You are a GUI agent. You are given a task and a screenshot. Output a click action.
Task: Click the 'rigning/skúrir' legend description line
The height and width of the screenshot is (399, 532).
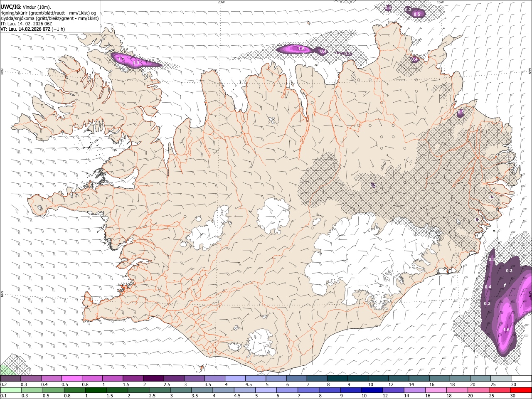click(x=48, y=12)
